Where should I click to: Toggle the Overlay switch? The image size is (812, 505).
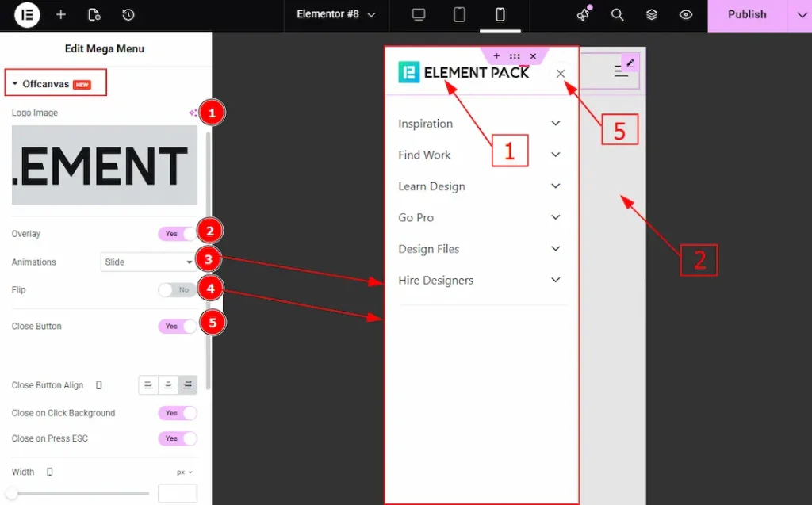pos(178,234)
